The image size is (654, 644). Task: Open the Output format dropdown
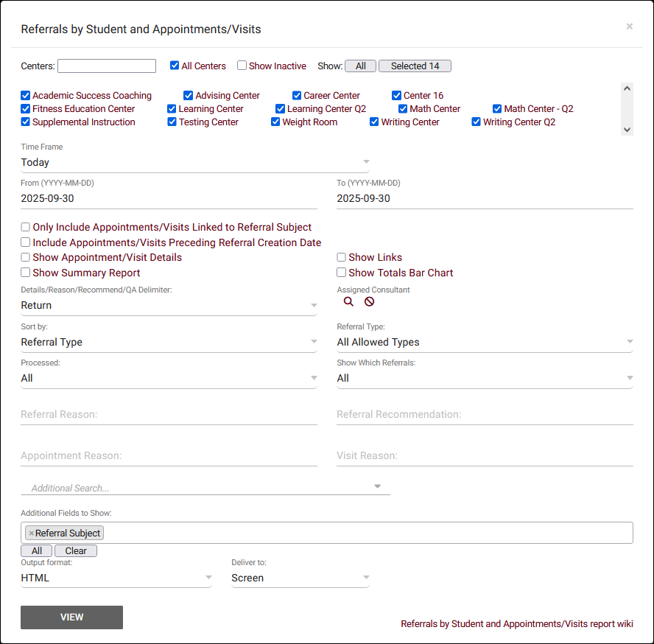tap(116, 578)
